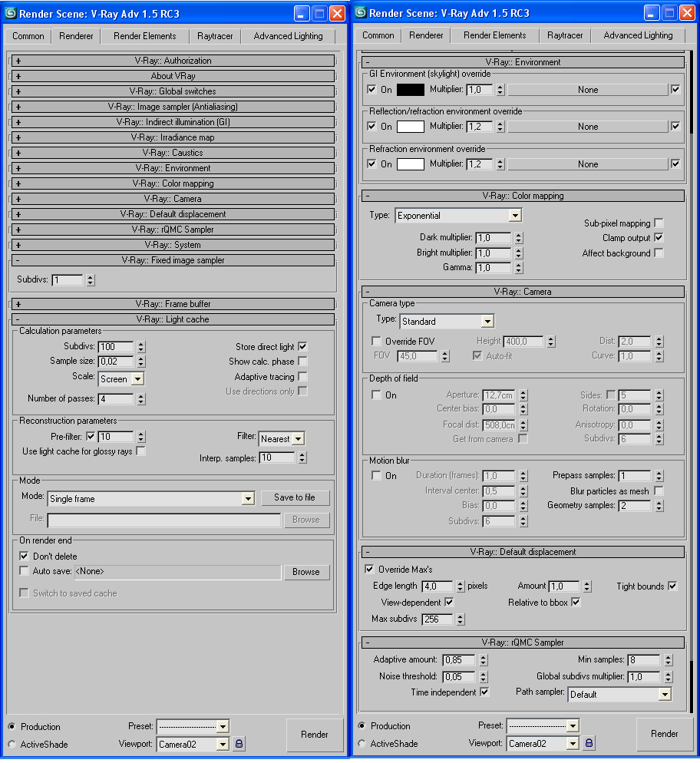Screen dimensions: 700x763
Task: Click Light cache Subdivs field showing 100
Action: (116, 347)
